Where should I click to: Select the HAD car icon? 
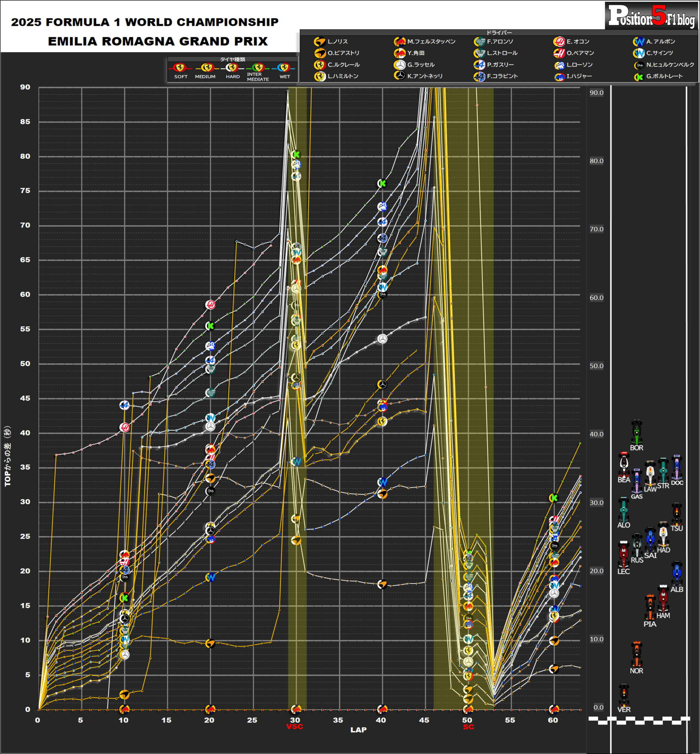pos(663,534)
